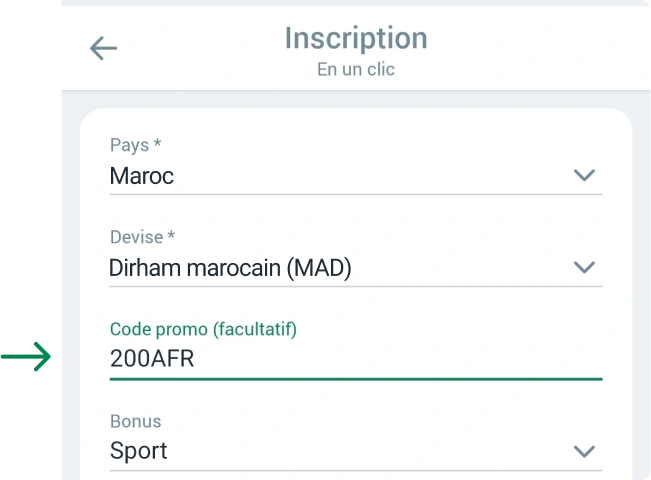651x480 pixels.
Task: Click the Dirham marocain (MAD) currency value
Action: 230,268
